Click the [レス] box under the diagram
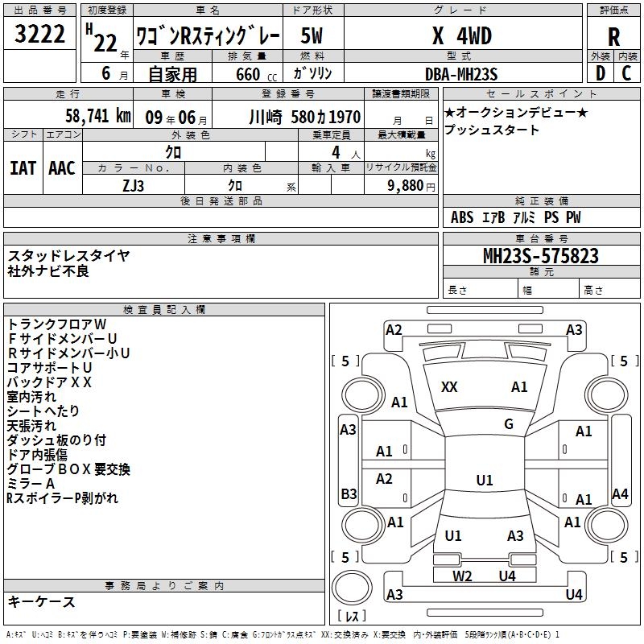This screenshot has height=644, width=644. click(352, 617)
